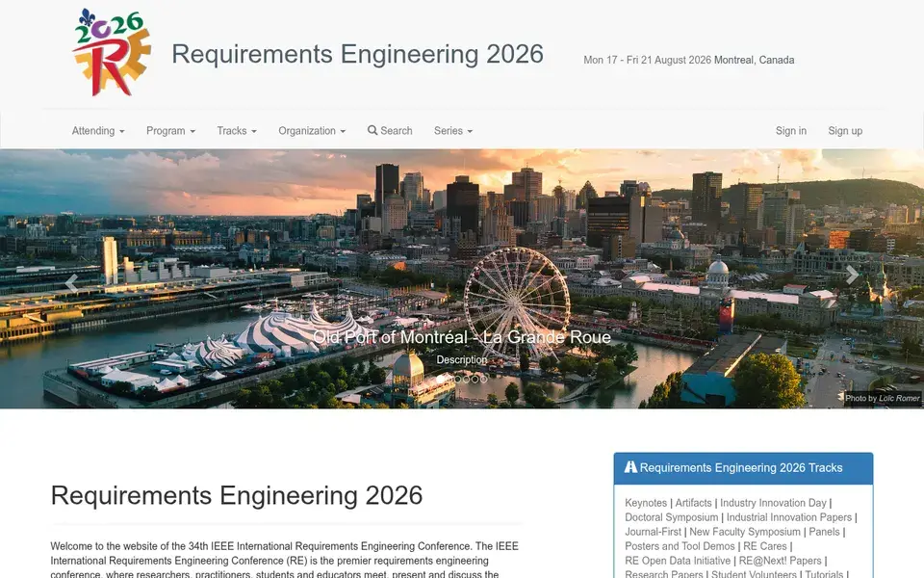
Task: Open the RE Cares track link
Action: click(765, 546)
